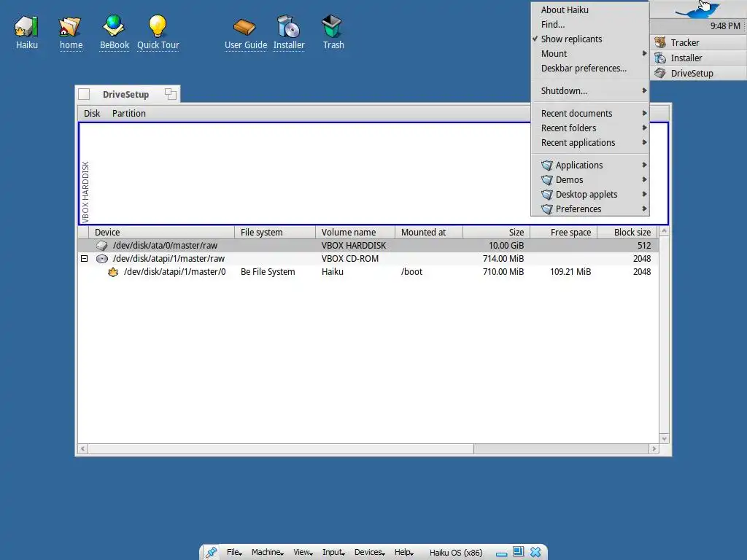Click the CD-ROM icon of atapi/1/master/raw
Screen dimensions: 747x560
click(x=102, y=259)
